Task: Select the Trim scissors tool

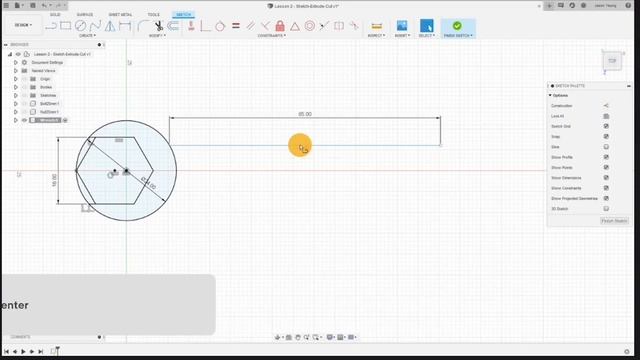Action: tap(158, 26)
